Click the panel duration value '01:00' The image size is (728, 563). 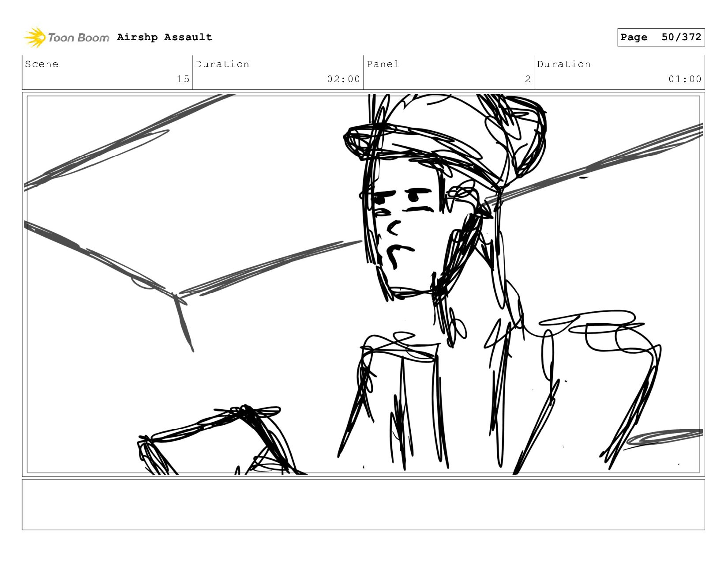(685, 79)
